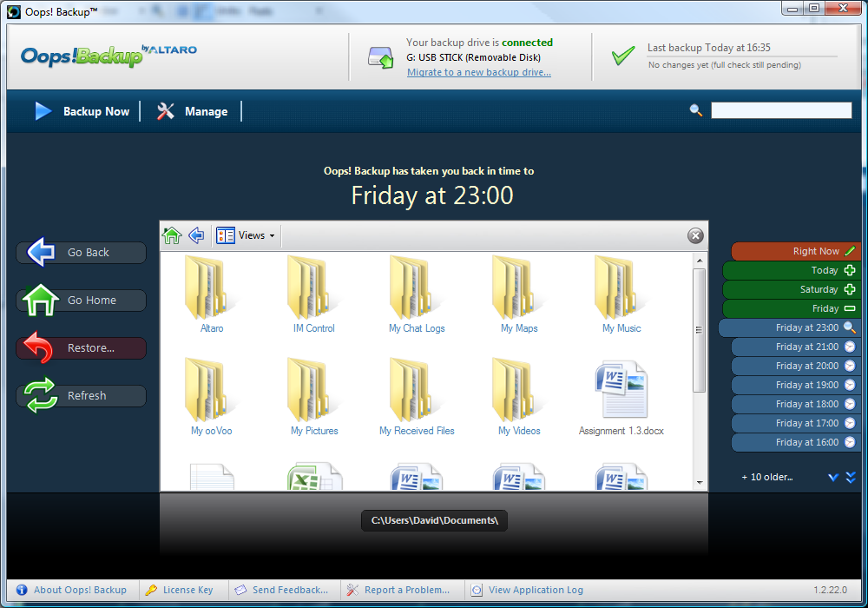The image size is (868, 608).
Task: Click the file browser back arrow icon
Action: (196, 235)
